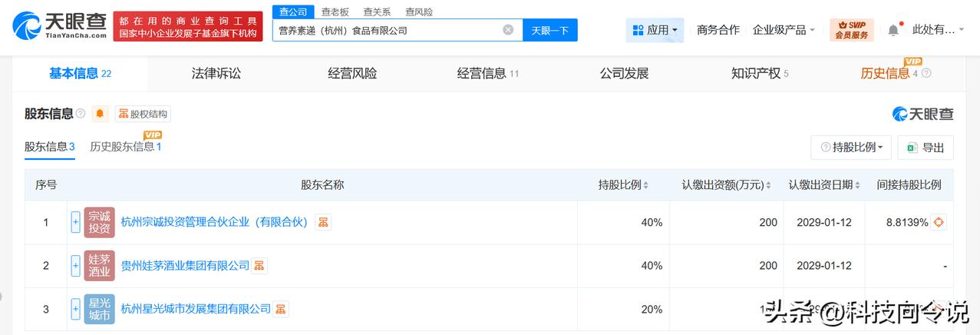Switch to 查老板 search tab
The height and width of the screenshot is (335, 980).
tap(335, 12)
